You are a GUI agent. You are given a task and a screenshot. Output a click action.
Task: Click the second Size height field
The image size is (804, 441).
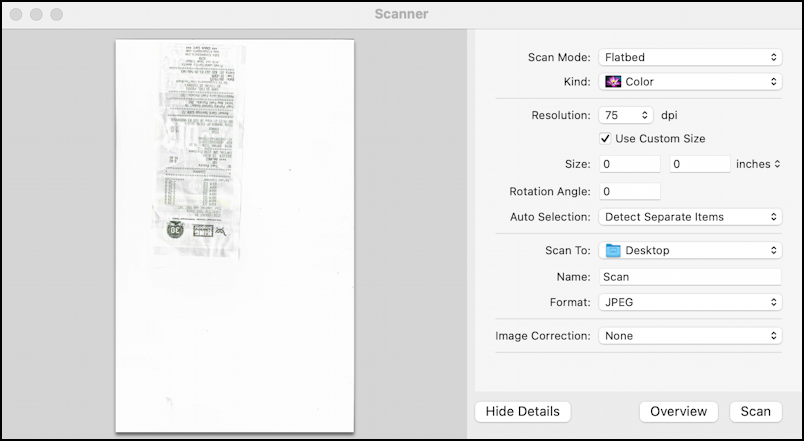pos(699,164)
